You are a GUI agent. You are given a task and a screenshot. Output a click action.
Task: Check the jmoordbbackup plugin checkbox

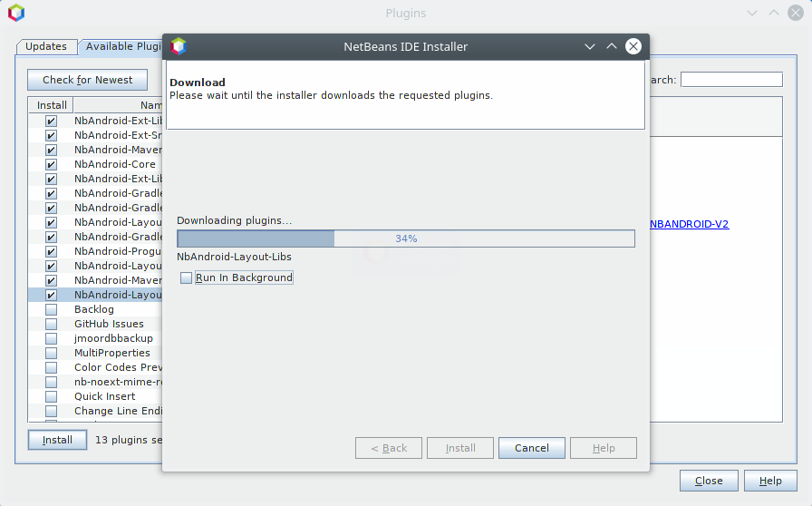[52, 338]
